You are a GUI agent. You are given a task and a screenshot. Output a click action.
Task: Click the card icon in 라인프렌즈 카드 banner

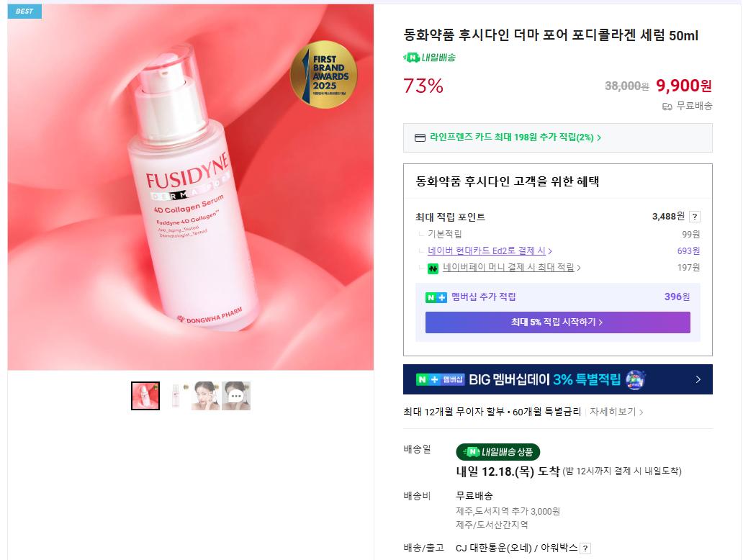pos(420,138)
